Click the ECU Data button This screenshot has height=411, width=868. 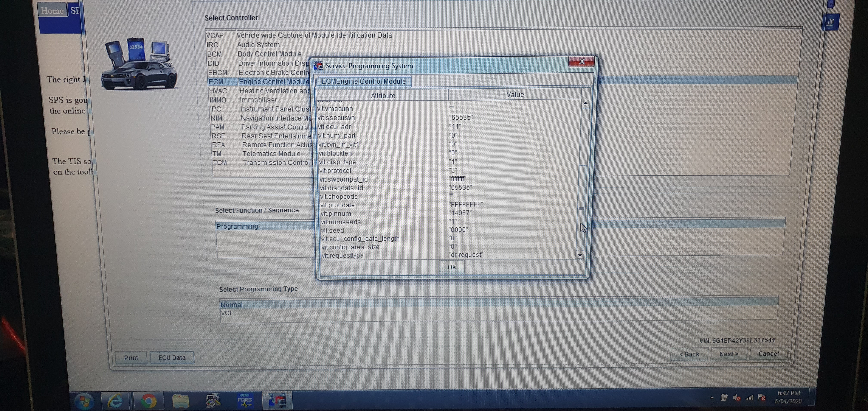(x=172, y=357)
